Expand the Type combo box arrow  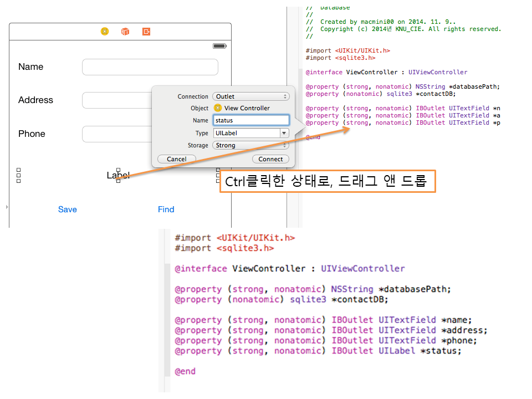click(284, 133)
